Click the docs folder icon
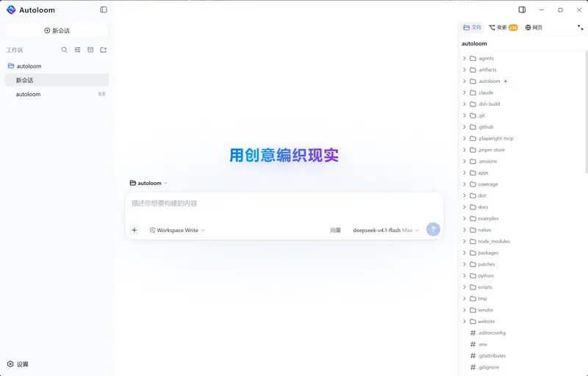This screenshot has width=588, height=376. [x=473, y=207]
